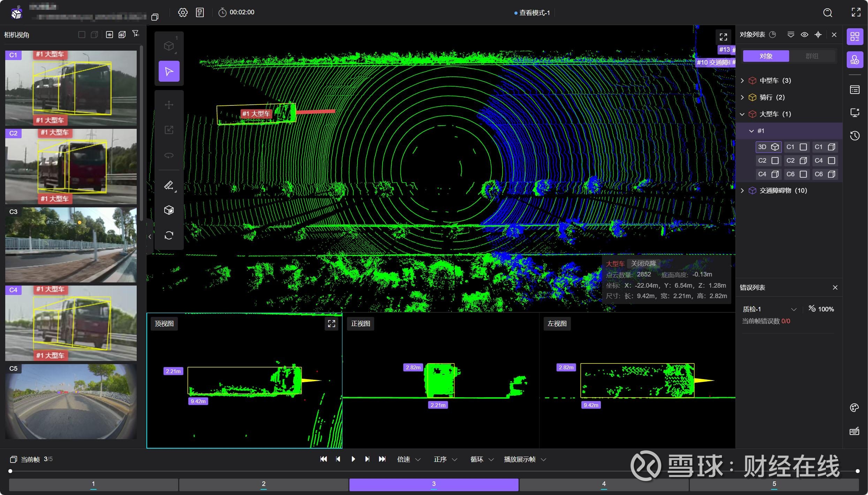Viewport: 868px width, 495px height.
Task: Click the rotate refresh view tool
Action: click(x=169, y=235)
